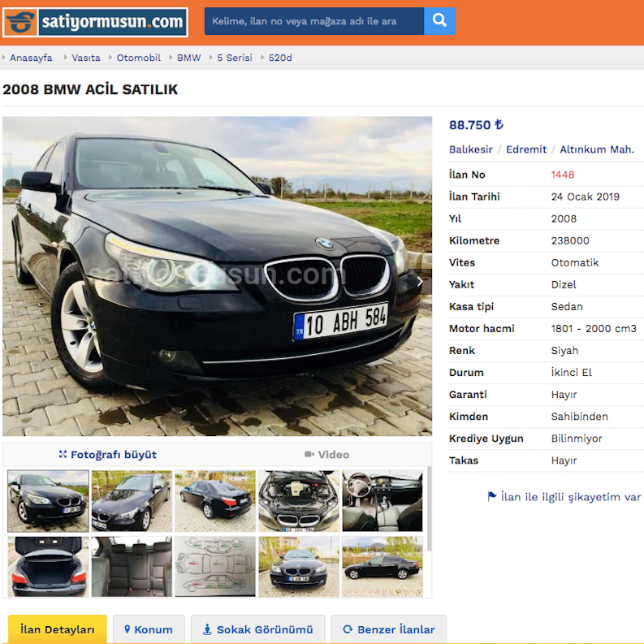Viewport: 644px width, 644px height.
Task: Click the Vites value Otomatik
Action: (575, 262)
